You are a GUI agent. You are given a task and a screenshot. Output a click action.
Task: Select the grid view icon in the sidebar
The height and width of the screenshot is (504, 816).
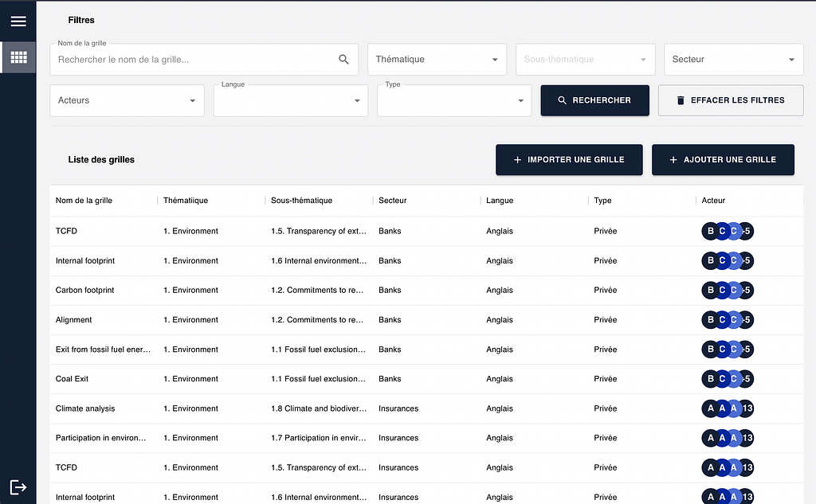pyautogui.click(x=18, y=57)
